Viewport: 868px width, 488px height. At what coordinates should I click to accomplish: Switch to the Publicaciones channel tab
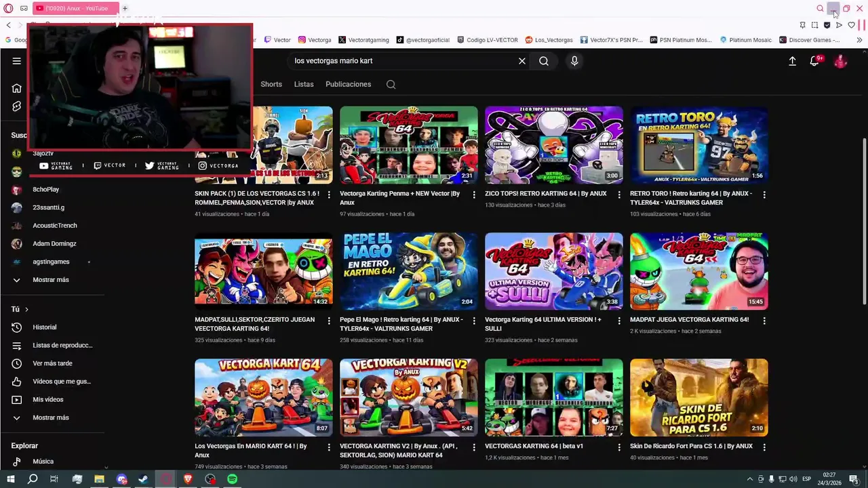coord(349,85)
